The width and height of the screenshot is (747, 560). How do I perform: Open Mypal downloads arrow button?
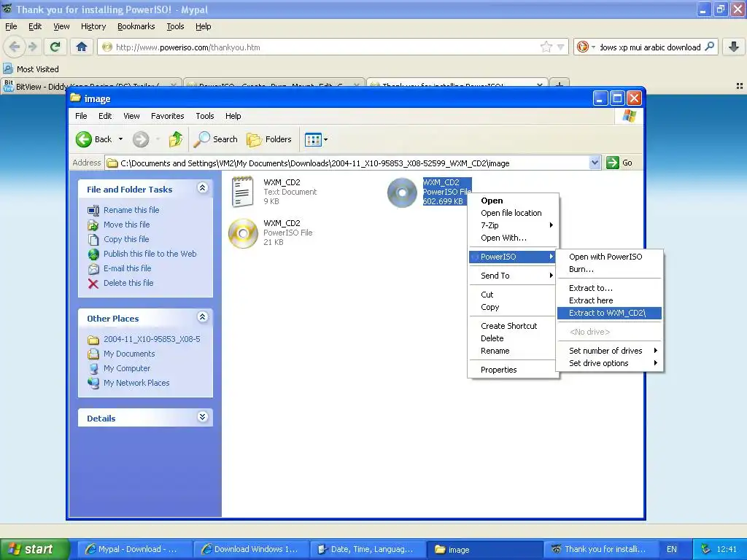[x=734, y=47]
